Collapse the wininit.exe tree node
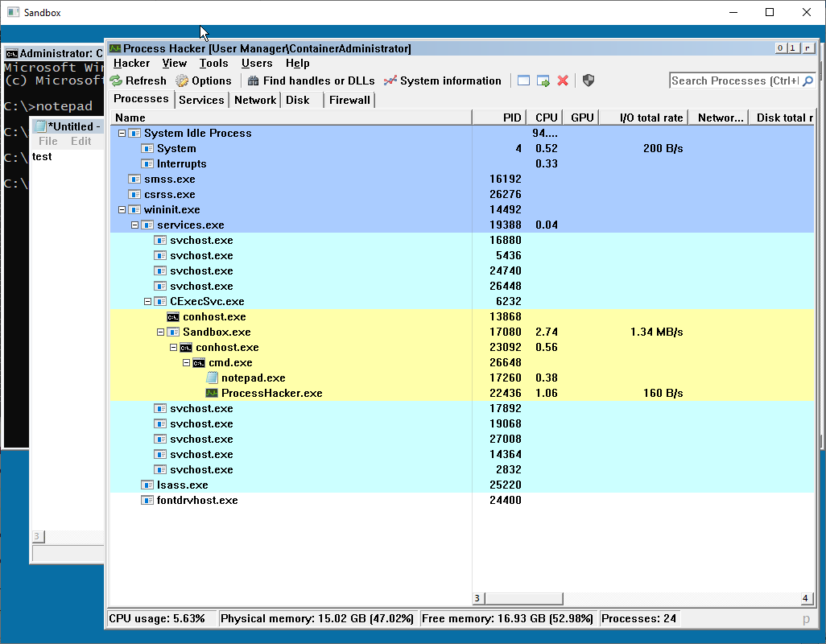Image resolution: width=826 pixels, height=644 pixels. (x=122, y=209)
